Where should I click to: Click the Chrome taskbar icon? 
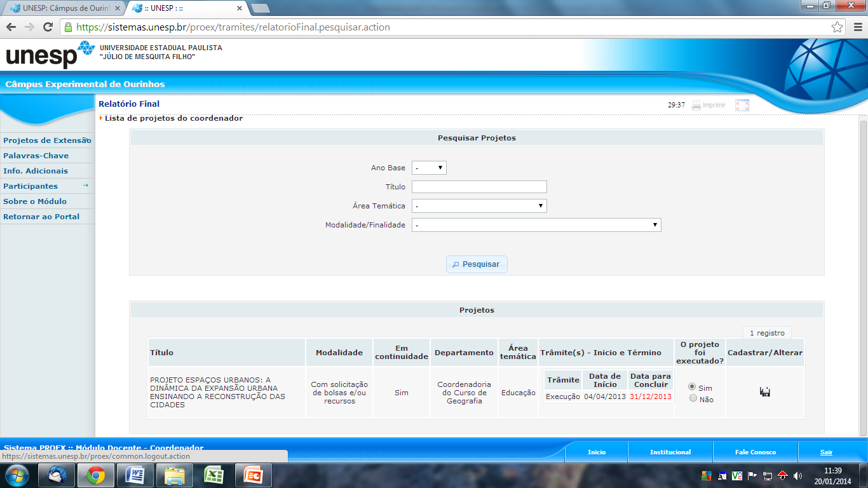pyautogui.click(x=96, y=475)
